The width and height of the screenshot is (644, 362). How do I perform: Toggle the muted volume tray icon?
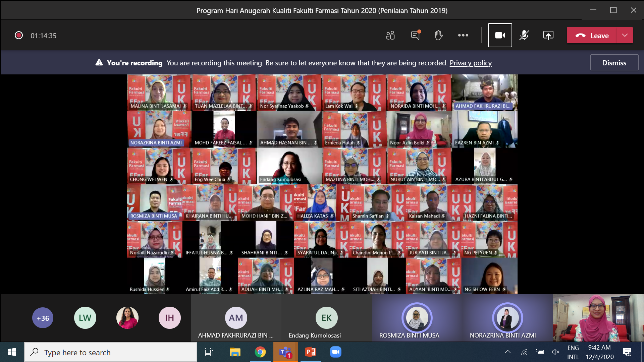click(x=556, y=352)
